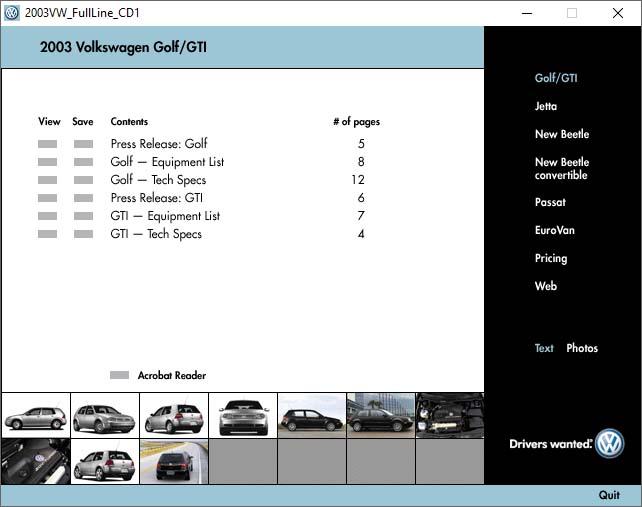Open the silver Golf side-profile thumbnail

coord(36,415)
